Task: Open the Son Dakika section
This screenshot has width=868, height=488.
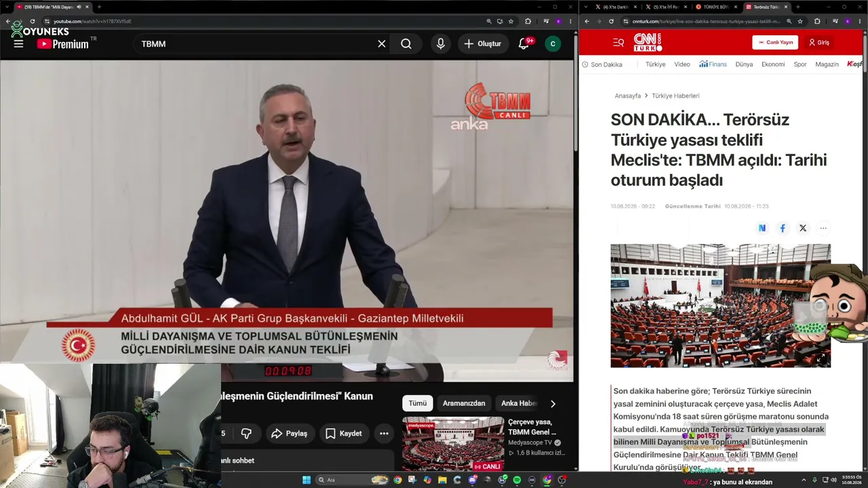Action: pyautogui.click(x=602, y=64)
